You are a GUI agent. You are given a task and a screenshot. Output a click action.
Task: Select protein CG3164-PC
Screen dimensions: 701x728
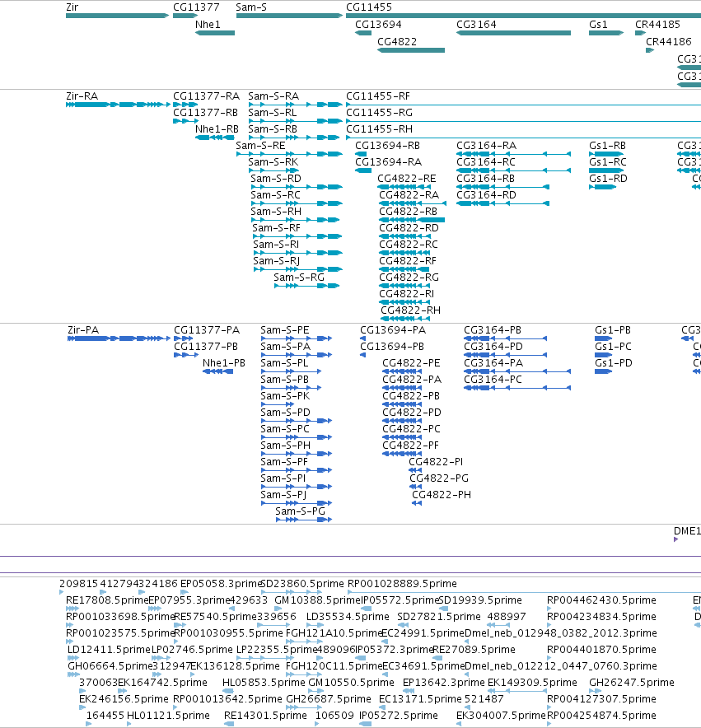pos(493,380)
